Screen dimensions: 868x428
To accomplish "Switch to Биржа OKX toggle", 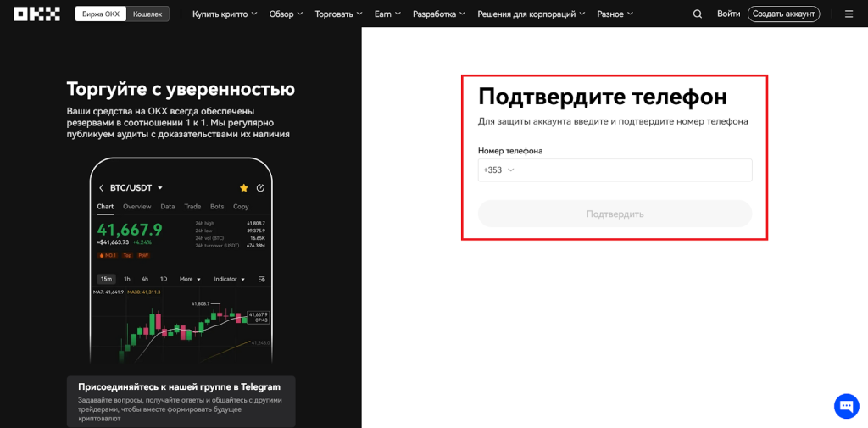I will click(100, 14).
